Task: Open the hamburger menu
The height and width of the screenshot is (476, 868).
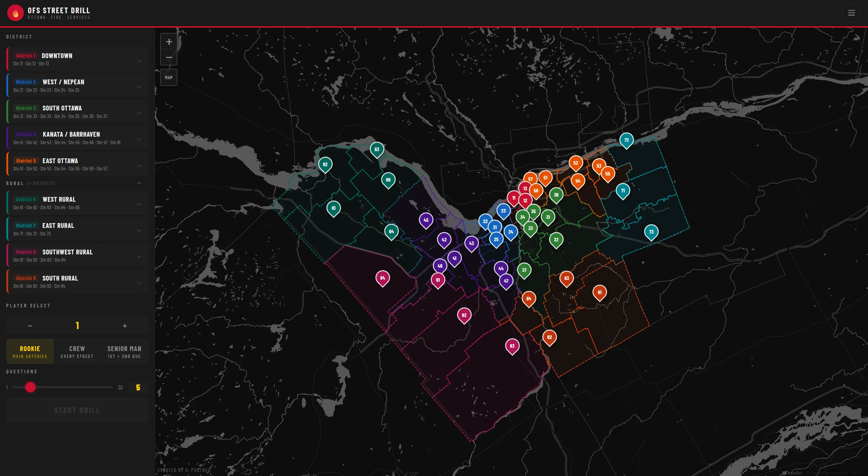Action: (x=851, y=13)
